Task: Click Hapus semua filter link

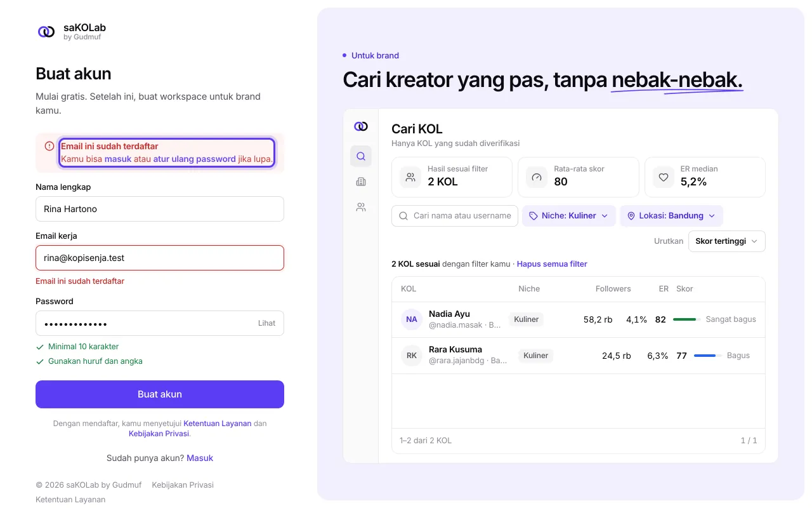Action: (x=552, y=264)
